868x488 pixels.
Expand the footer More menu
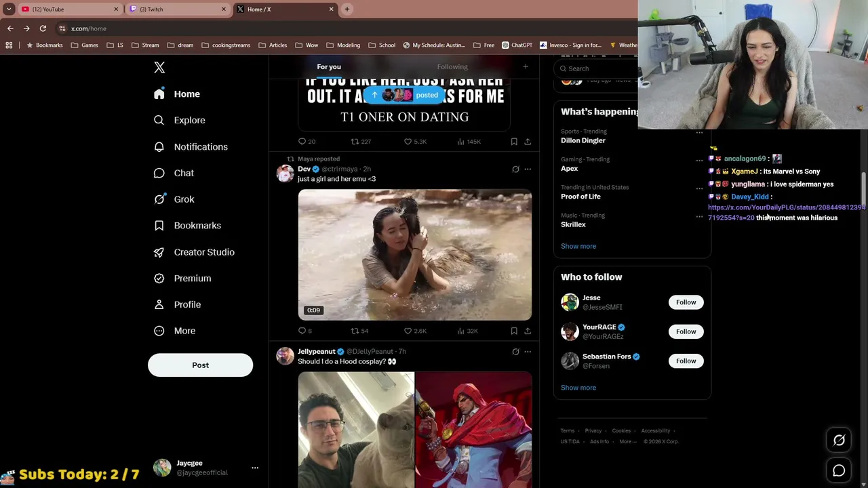point(627,441)
